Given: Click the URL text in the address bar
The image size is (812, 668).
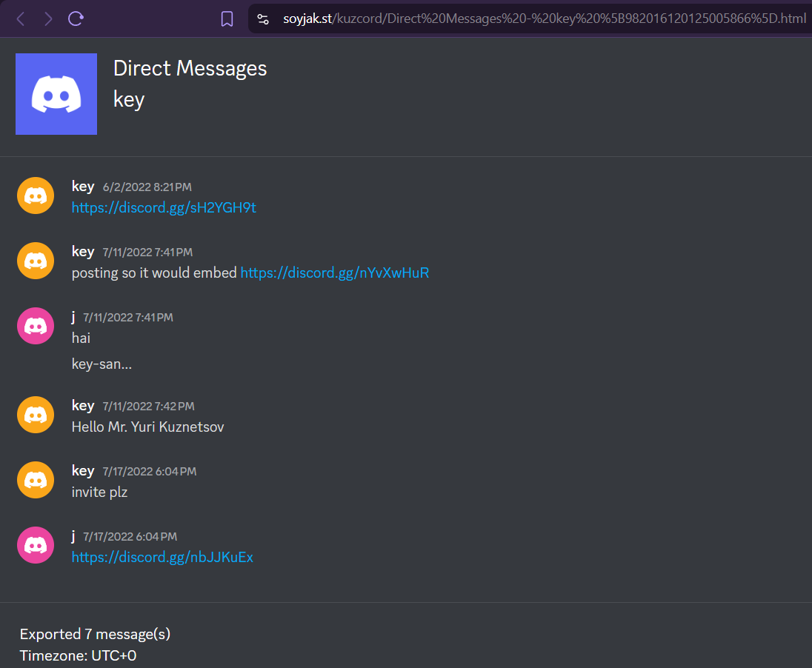Looking at the screenshot, I should 544,19.
